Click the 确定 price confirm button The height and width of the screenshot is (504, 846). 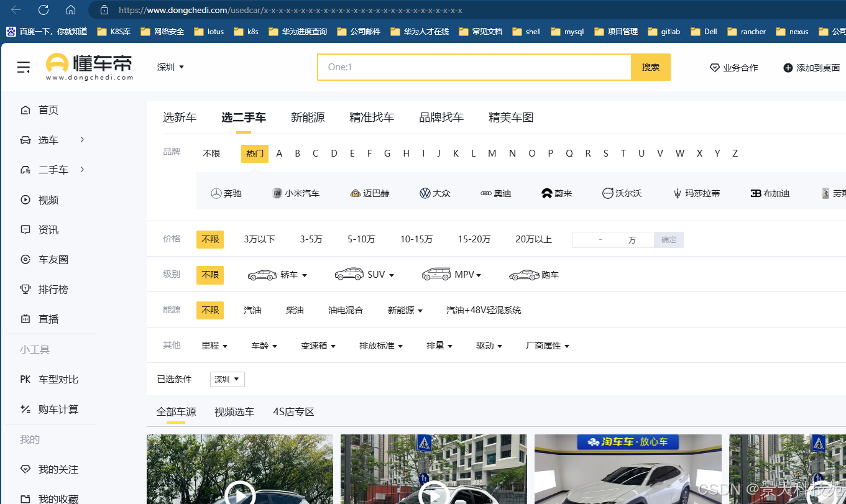pos(668,239)
